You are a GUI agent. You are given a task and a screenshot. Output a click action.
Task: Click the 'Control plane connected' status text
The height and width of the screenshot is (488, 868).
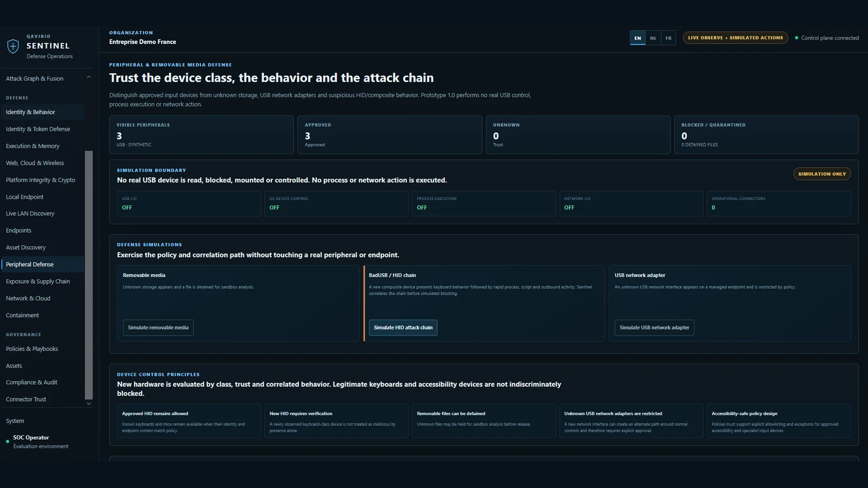tap(829, 38)
